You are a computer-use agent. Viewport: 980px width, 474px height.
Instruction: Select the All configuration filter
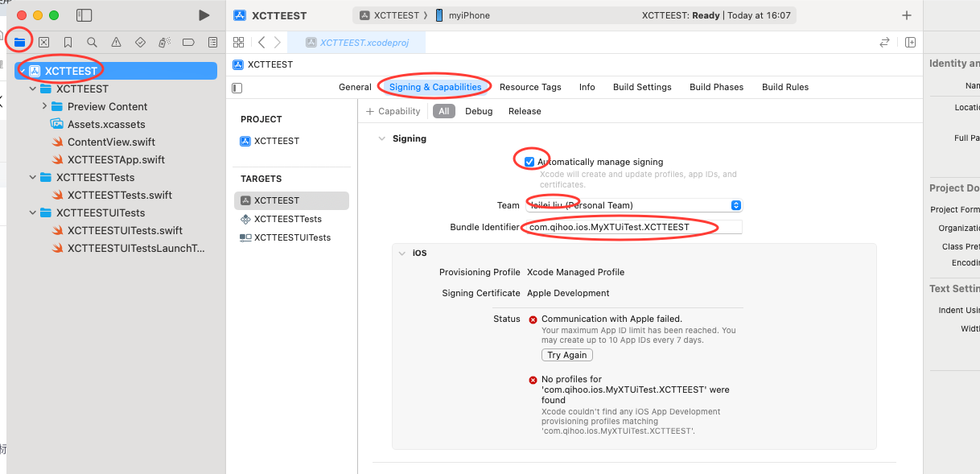point(443,111)
